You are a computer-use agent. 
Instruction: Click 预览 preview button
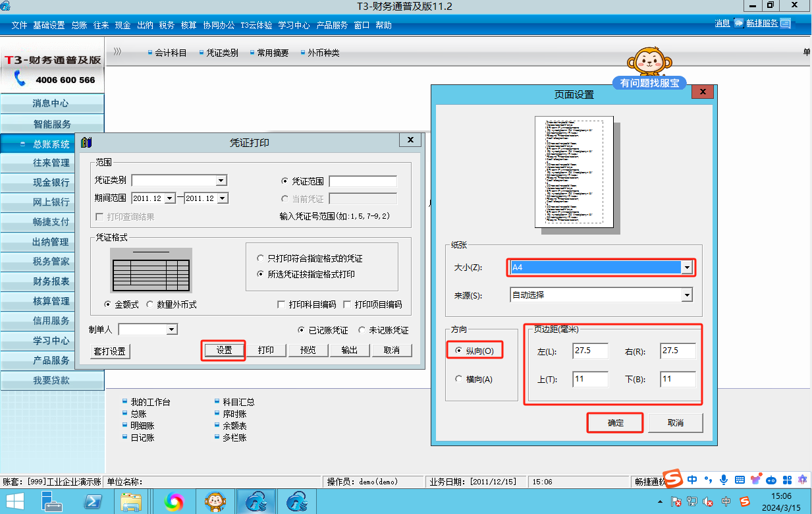pyautogui.click(x=308, y=351)
